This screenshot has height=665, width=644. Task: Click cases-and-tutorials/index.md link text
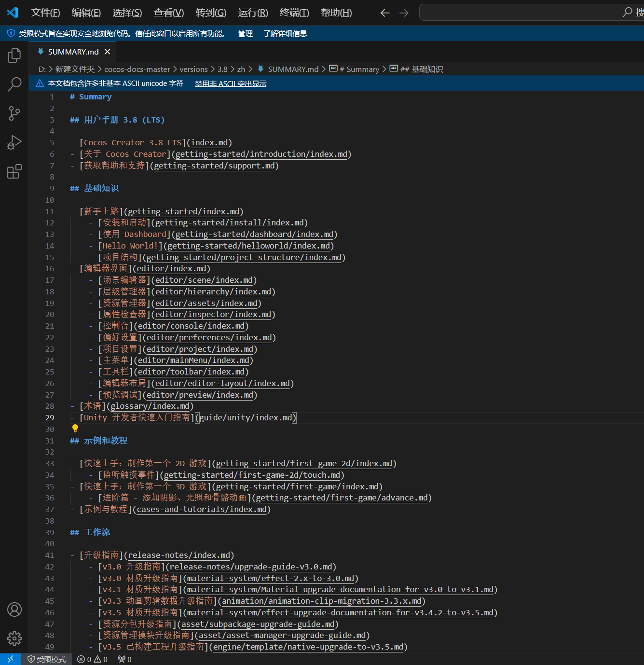coord(202,509)
